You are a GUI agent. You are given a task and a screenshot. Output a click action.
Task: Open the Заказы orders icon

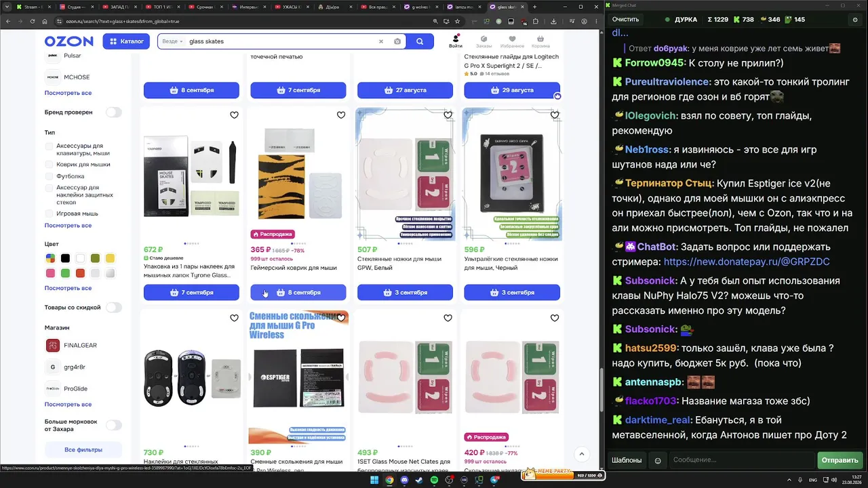(x=484, y=41)
